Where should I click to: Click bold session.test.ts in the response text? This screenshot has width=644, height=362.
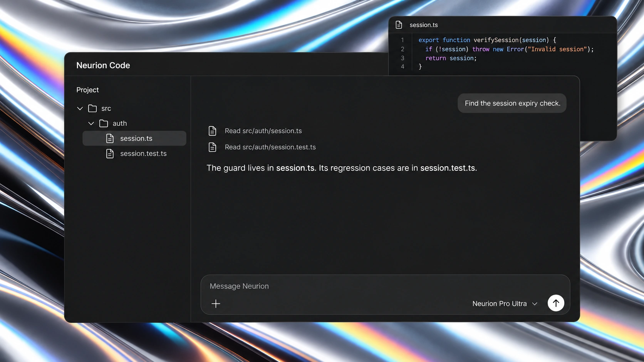pos(448,168)
